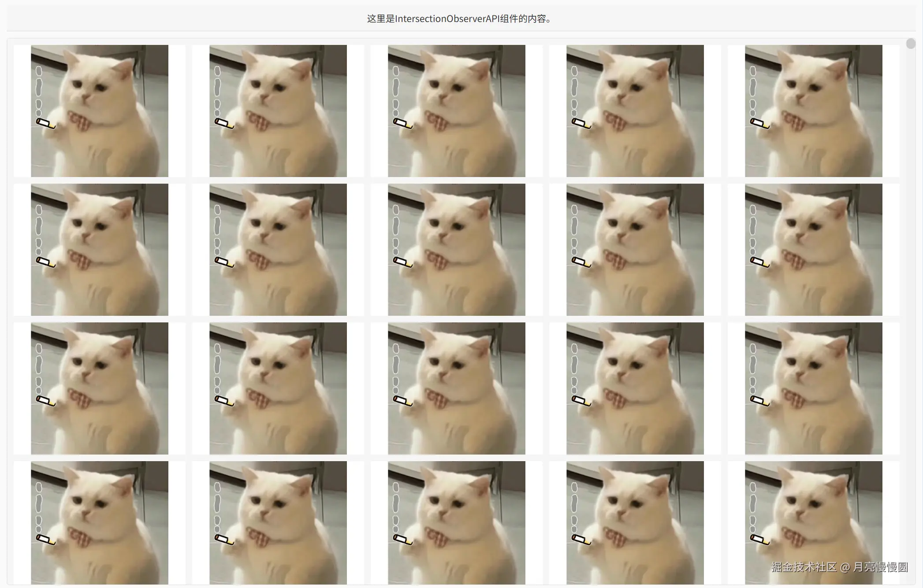Select the cat image in third row, fourth column
This screenshot has height=588, width=923.
tap(635, 388)
